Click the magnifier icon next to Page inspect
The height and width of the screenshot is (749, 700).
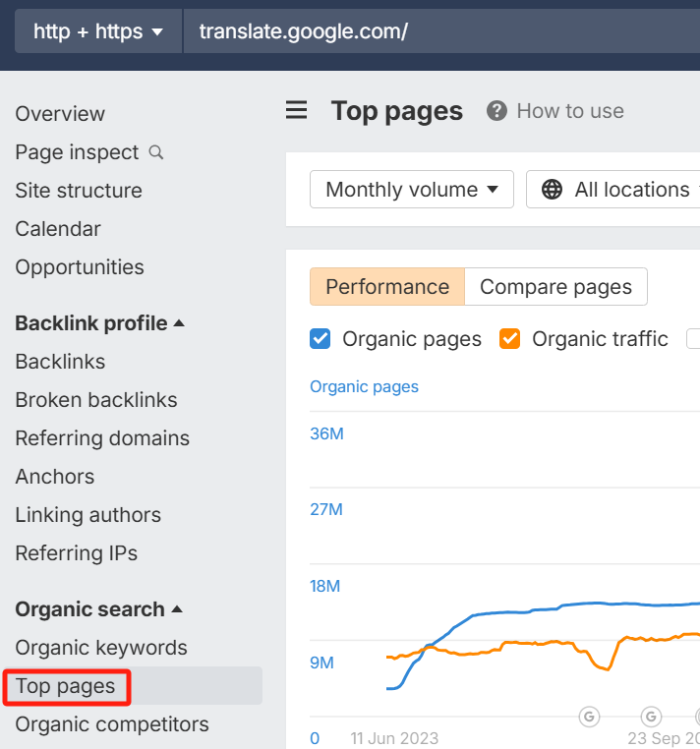[x=155, y=152]
